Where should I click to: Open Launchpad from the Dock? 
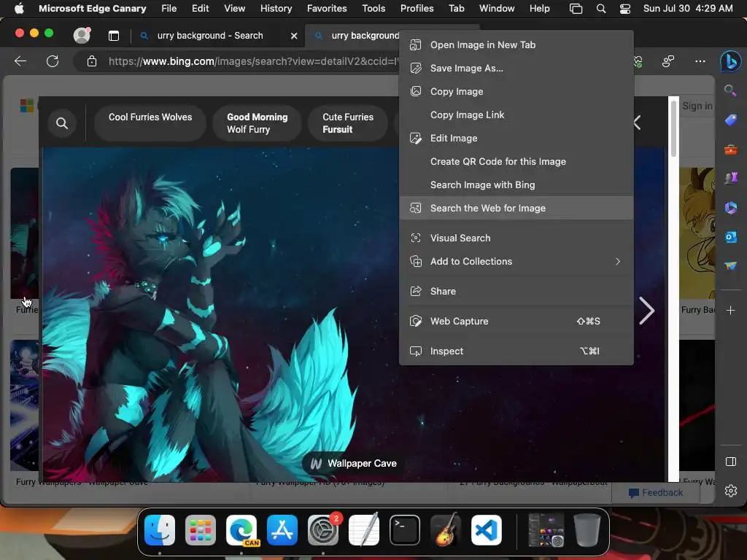(201, 530)
